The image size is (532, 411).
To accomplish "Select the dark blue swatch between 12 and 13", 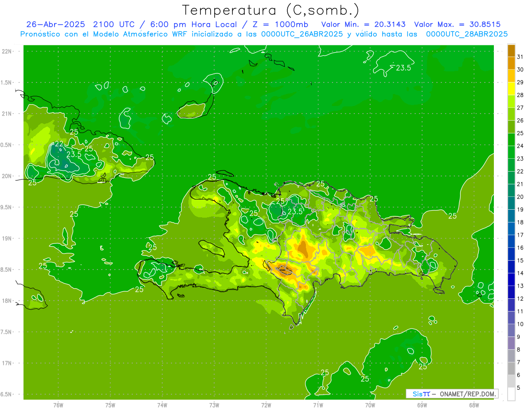I will coord(511,292).
